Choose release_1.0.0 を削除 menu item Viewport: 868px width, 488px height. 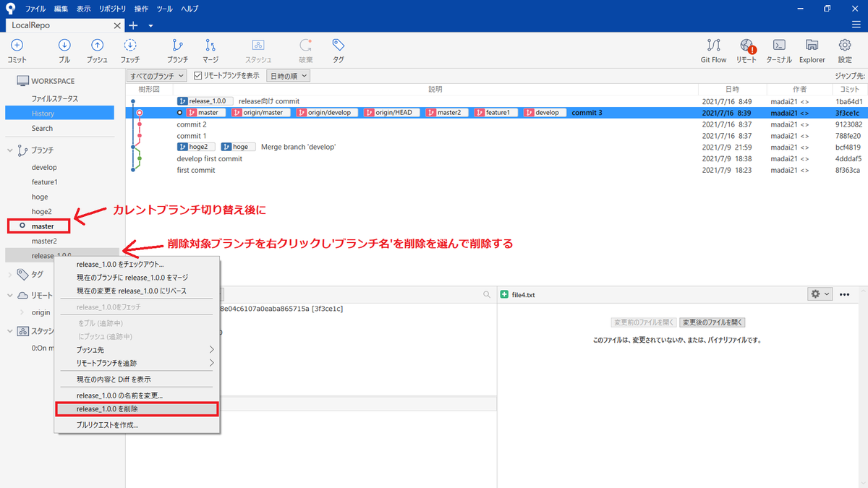coord(137,409)
